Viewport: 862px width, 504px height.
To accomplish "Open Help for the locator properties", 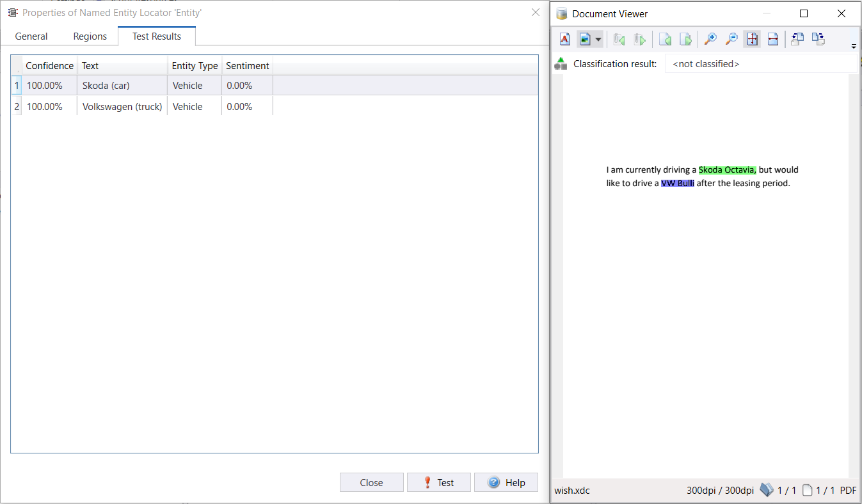I will point(506,483).
